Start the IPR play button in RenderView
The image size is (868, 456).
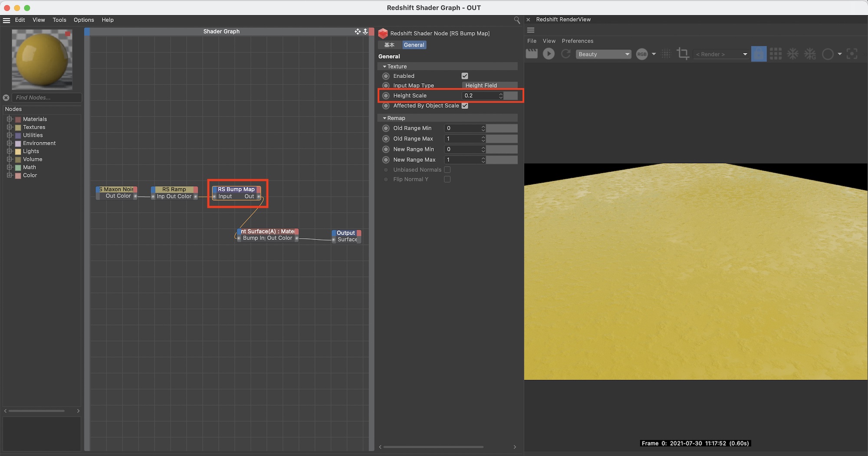[x=549, y=54]
